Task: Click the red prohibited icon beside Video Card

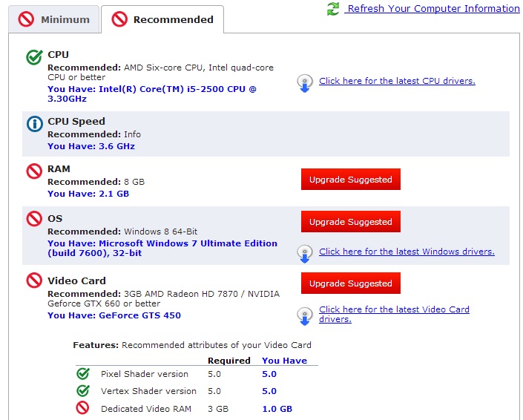Action: click(34, 280)
